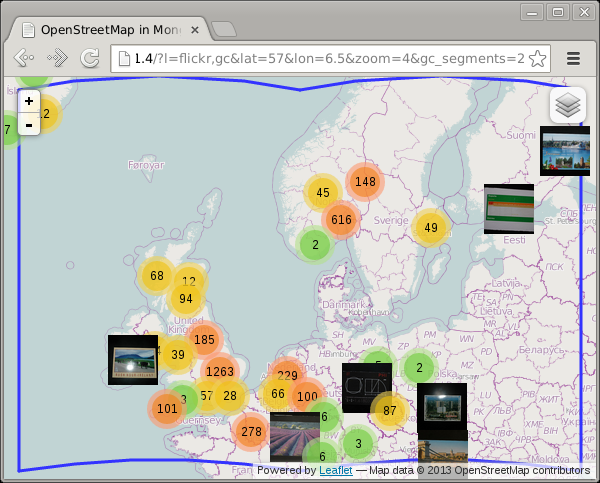Select the OpenStreetMap browser tab
Viewport: 600px width, 483px height.
[110, 29]
